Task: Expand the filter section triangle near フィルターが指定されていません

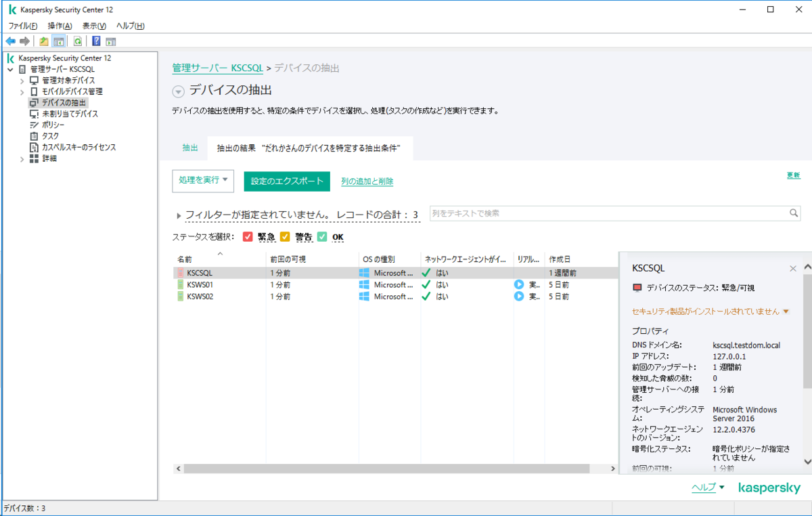Action: [x=179, y=215]
